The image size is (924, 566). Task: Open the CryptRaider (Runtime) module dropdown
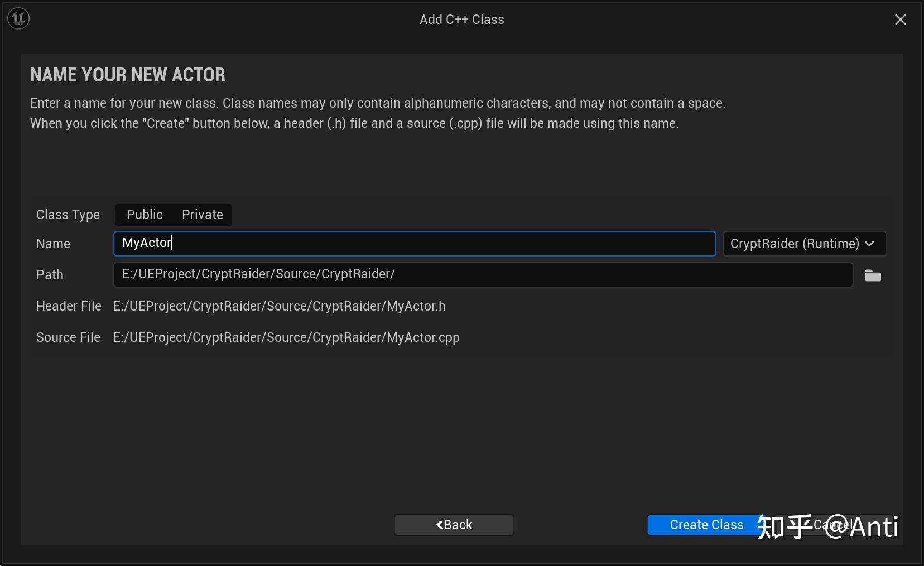[x=804, y=244]
